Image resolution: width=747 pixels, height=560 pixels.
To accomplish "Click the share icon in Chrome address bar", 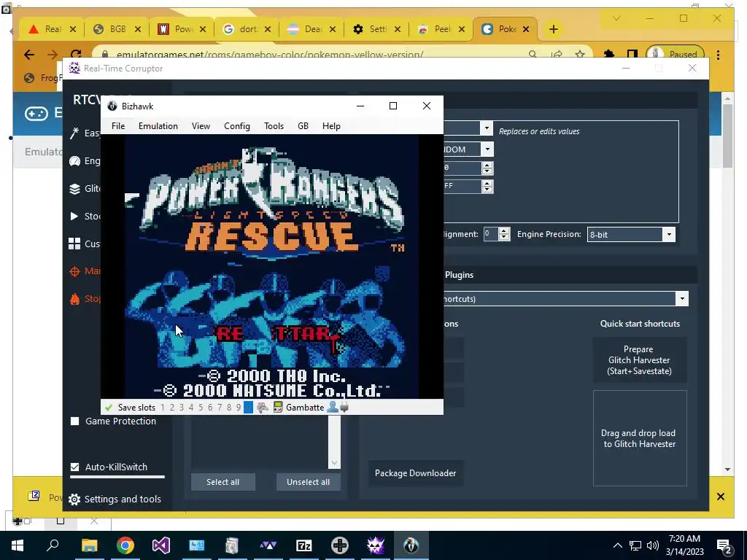I will tap(557, 54).
